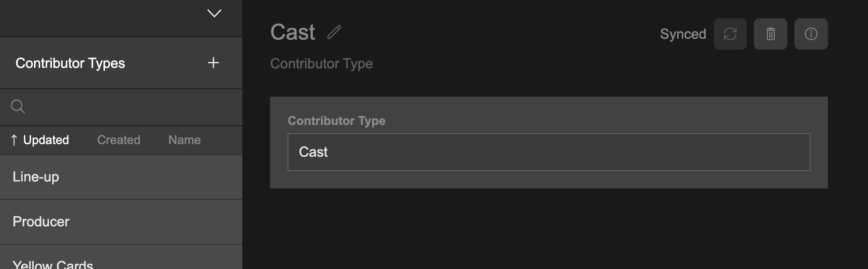Delete Cast using the trash icon

770,34
